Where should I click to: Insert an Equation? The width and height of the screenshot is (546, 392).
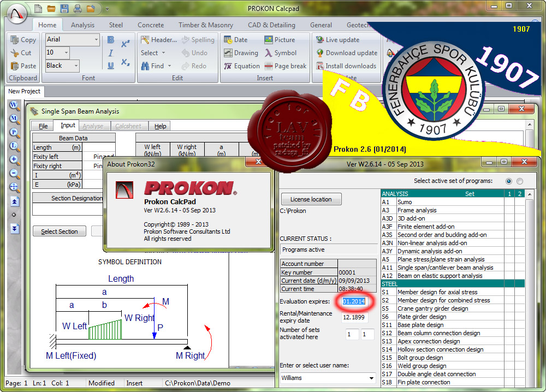point(242,66)
